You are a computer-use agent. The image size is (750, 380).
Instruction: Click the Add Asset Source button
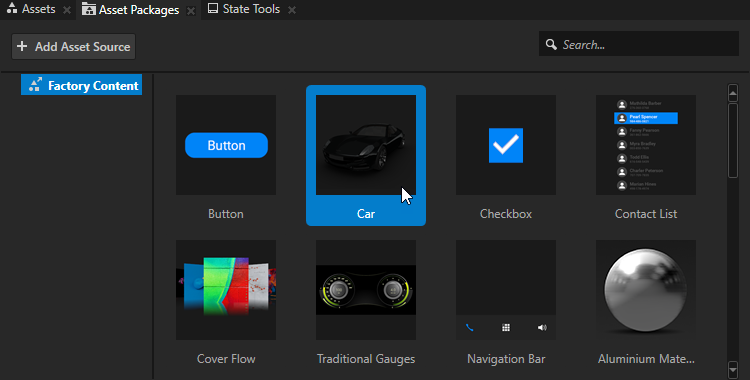click(74, 46)
